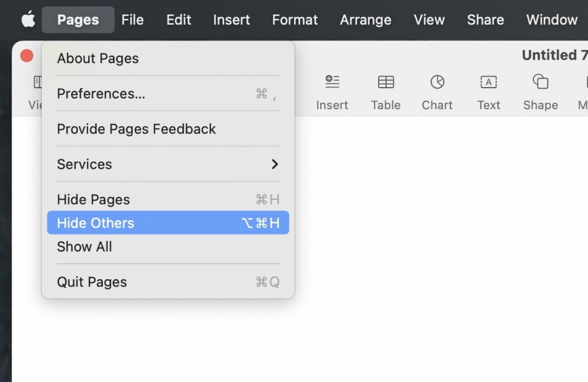This screenshot has width=588, height=382.
Task: Click the Chart toolbar icon
Action: (437, 82)
